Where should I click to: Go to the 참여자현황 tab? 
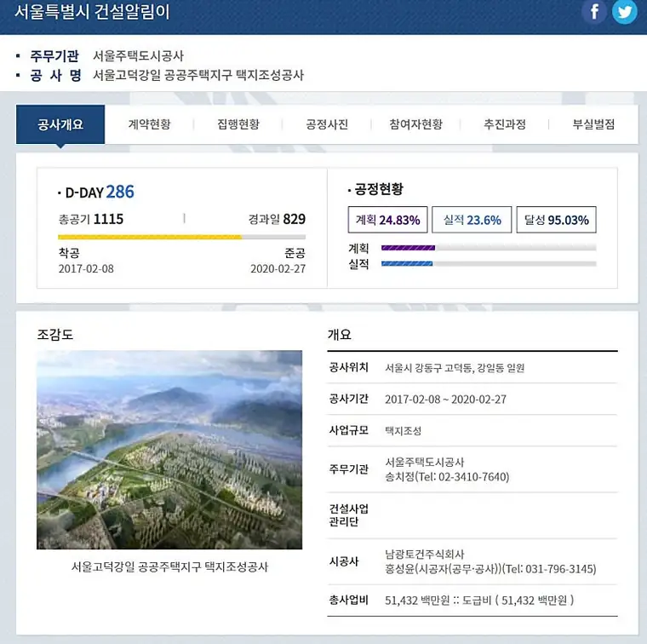(x=416, y=124)
